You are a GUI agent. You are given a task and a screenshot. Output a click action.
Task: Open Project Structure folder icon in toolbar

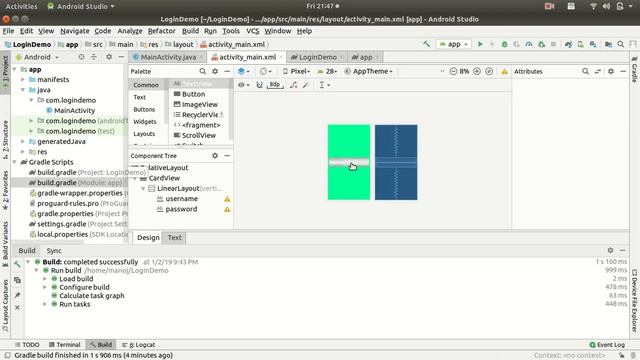pyautogui.click(x=609, y=44)
